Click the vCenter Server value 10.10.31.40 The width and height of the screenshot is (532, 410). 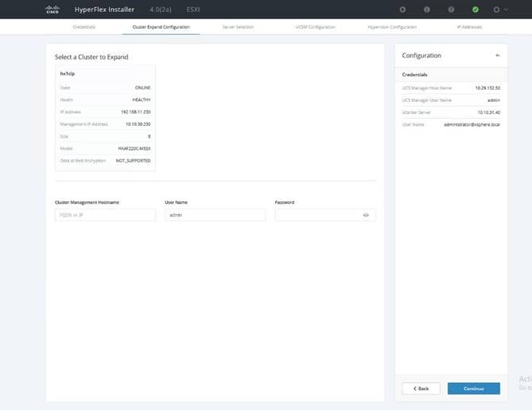point(489,112)
